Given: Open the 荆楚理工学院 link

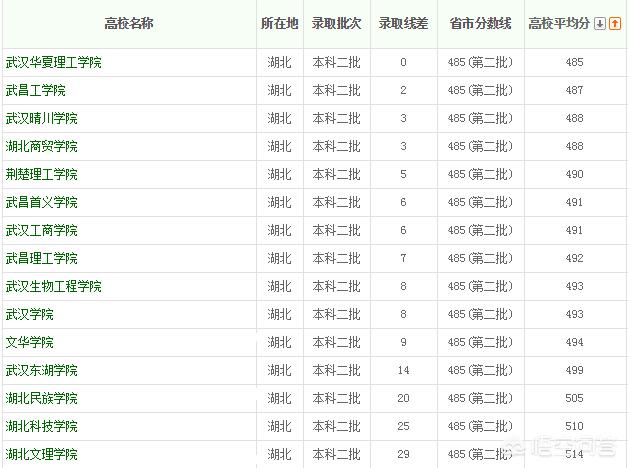Looking at the screenshot, I should coord(42,175).
